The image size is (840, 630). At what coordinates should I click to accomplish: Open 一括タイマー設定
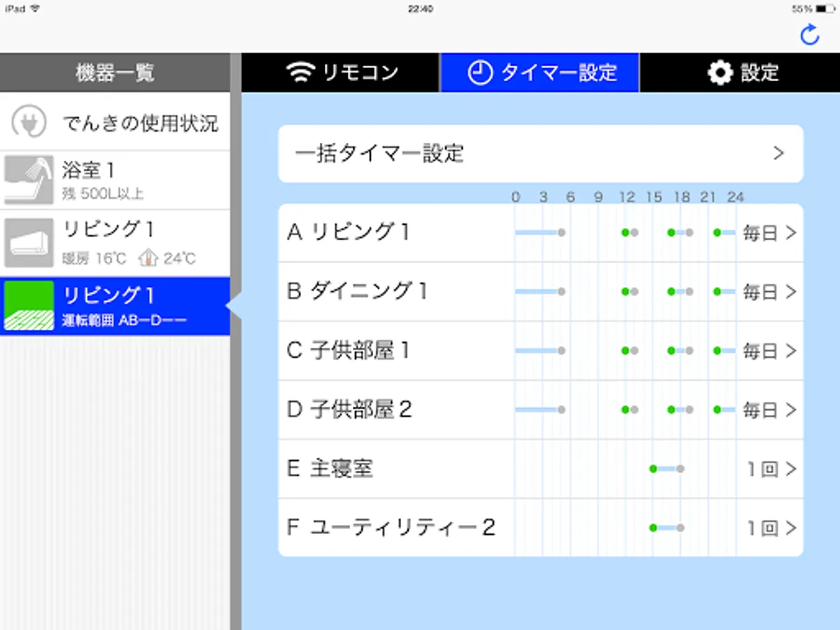[x=540, y=153]
